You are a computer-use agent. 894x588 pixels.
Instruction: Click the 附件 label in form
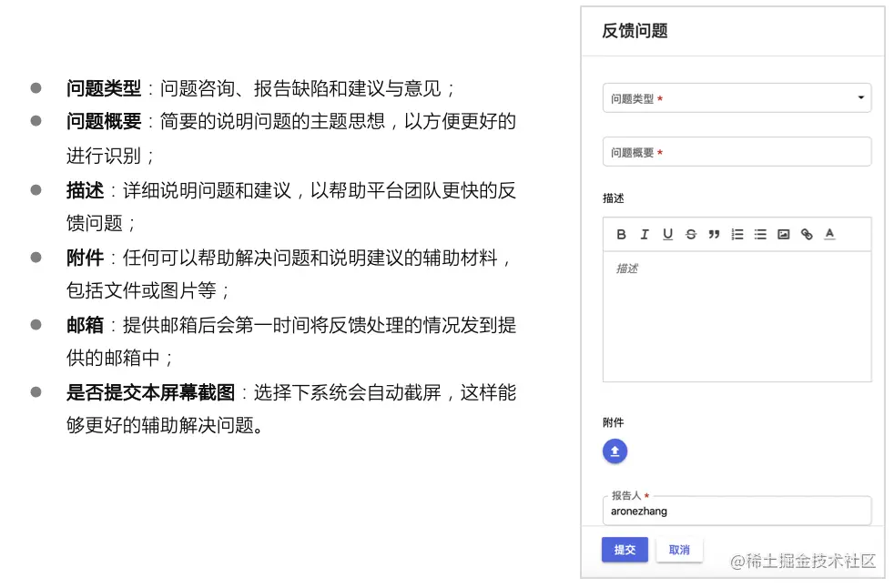613,422
